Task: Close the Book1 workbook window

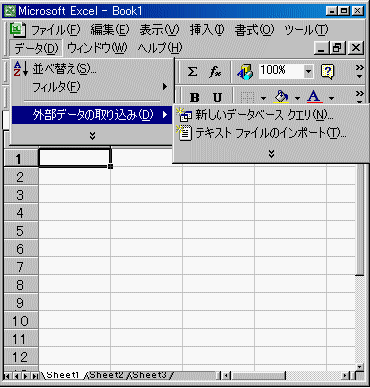Action: (x=356, y=48)
